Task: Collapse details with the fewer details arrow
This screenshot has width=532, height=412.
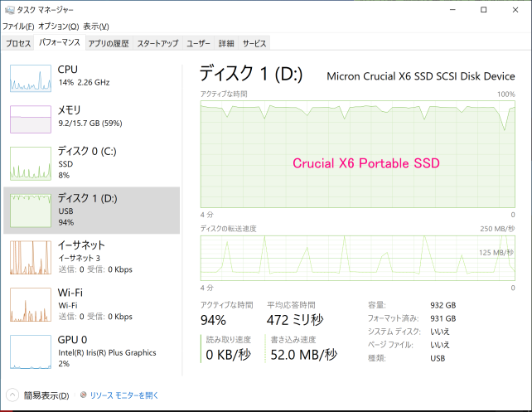Action: pyautogui.click(x=12, y=395)
